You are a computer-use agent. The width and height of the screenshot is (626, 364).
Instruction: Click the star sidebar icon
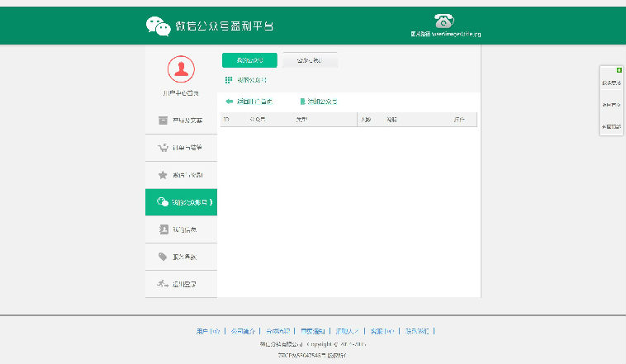163,175
